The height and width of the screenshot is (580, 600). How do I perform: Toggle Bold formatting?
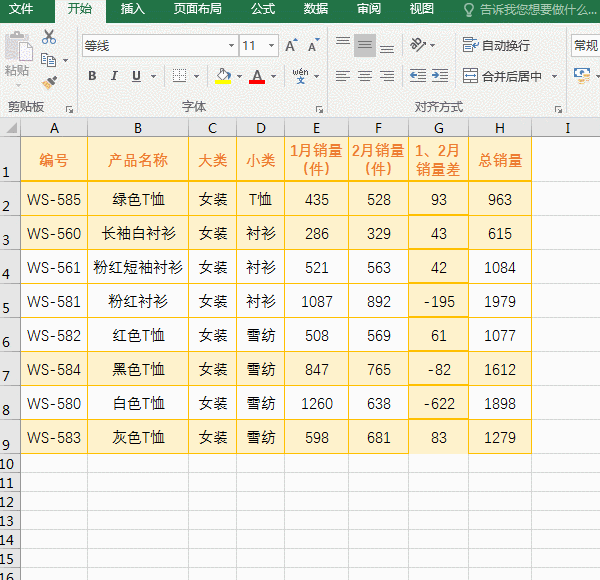click(x=92, y=76)
